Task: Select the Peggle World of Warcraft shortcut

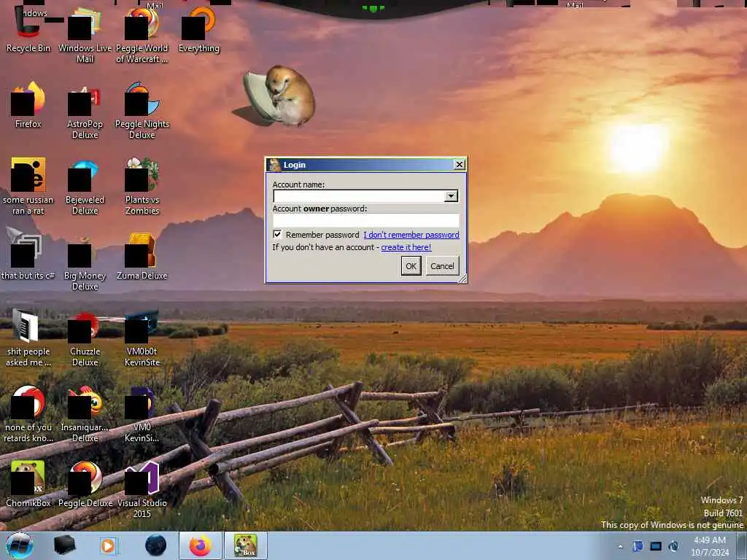Action: click(x=142, y=35)
